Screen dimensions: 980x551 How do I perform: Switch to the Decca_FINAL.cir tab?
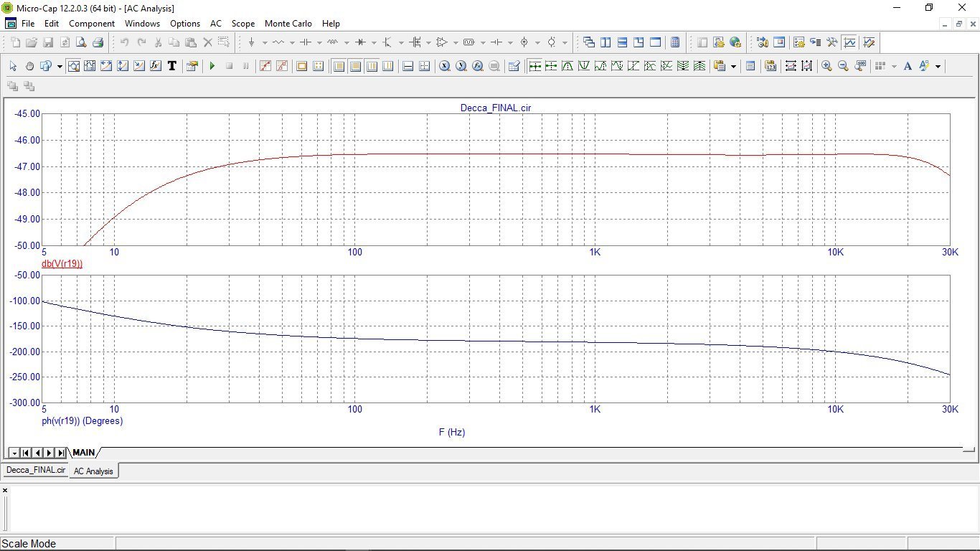[x=35, y=471]
